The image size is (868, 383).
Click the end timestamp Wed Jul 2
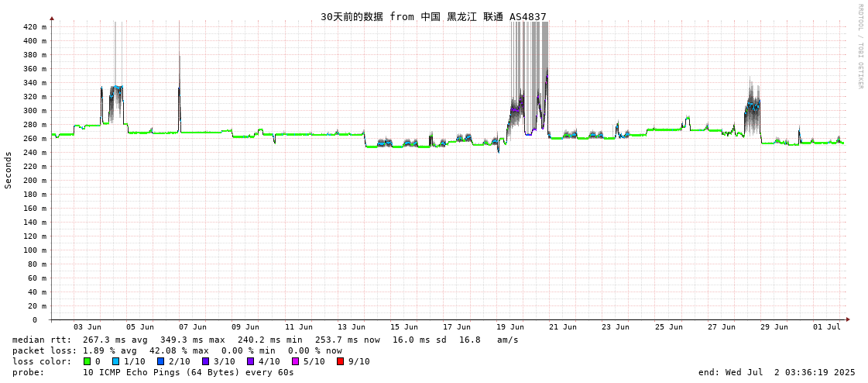(777, 372)
